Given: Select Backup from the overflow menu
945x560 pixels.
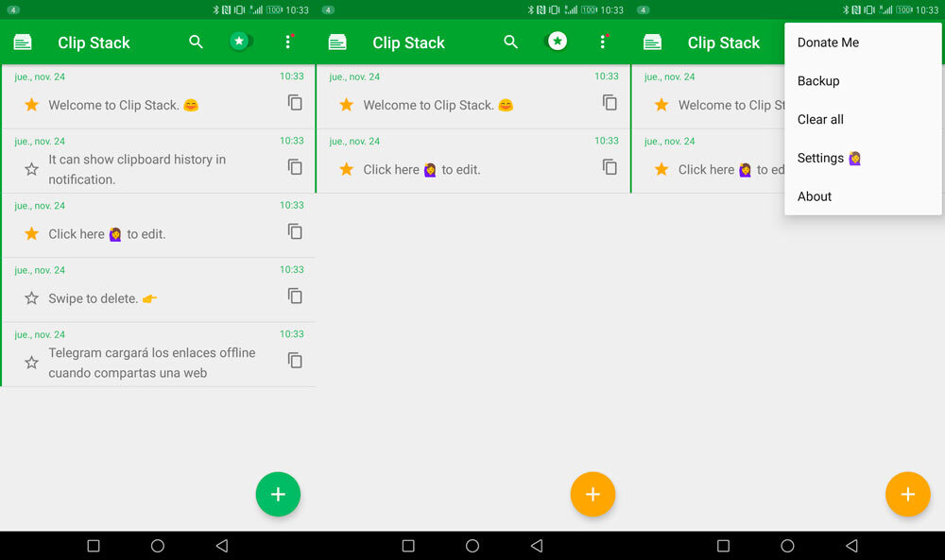Looking at the screenshot, I should 818,81.
